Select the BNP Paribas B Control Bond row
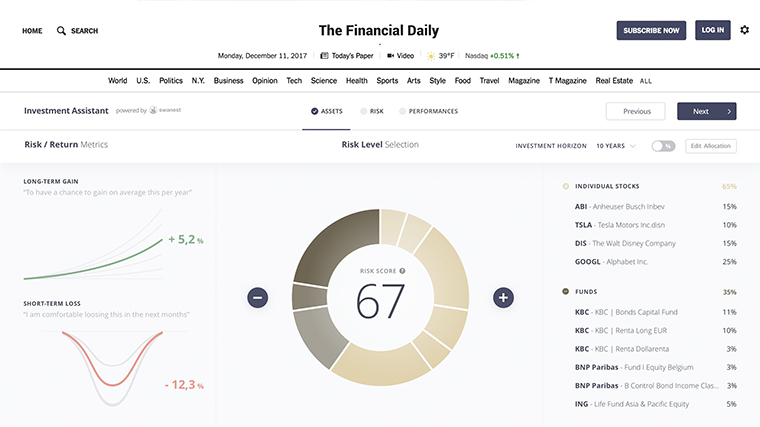This screenshot has height=427, width=760. pos(655,386)
